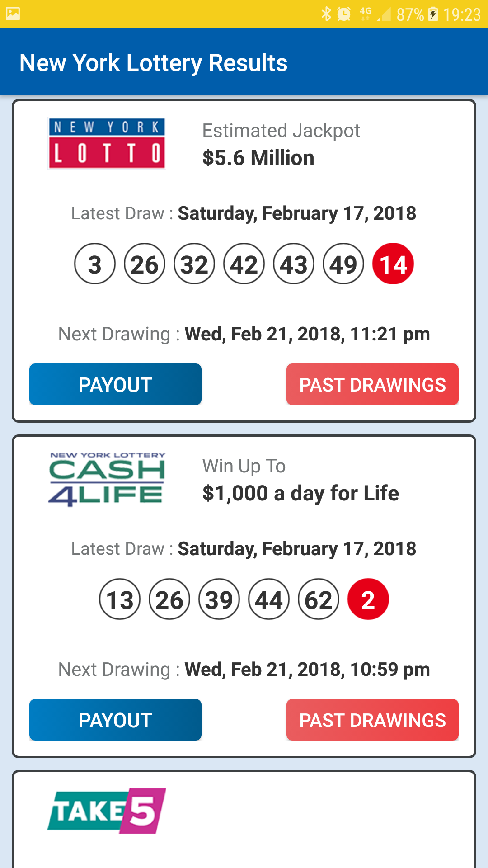The width and height of the screenshot is (488, 868).
Task: Tap the battery charging icon
Action: point(433,14)
